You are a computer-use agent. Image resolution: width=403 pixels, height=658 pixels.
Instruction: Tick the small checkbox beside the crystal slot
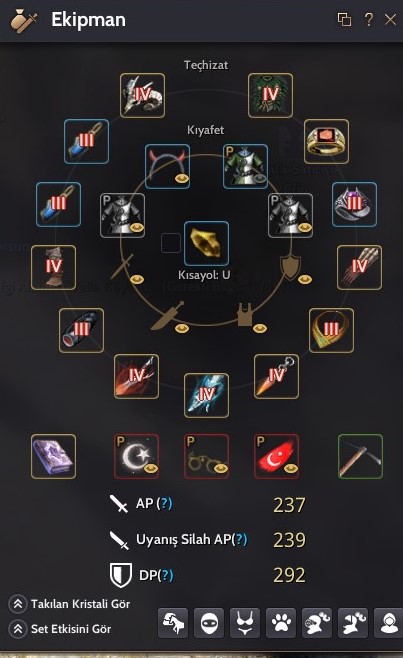point(171,243)
